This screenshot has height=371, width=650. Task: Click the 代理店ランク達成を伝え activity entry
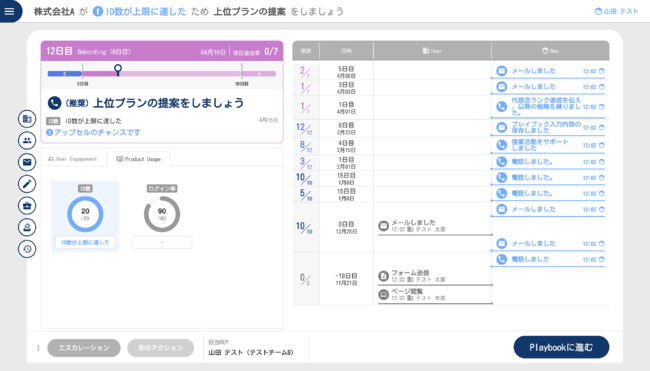[x=548, y=107]
